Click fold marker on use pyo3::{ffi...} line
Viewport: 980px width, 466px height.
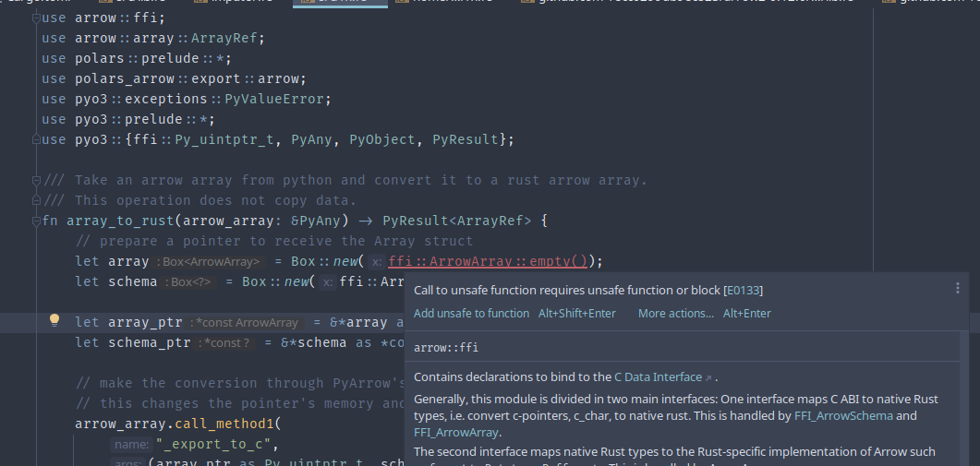(x=36, y=139)
